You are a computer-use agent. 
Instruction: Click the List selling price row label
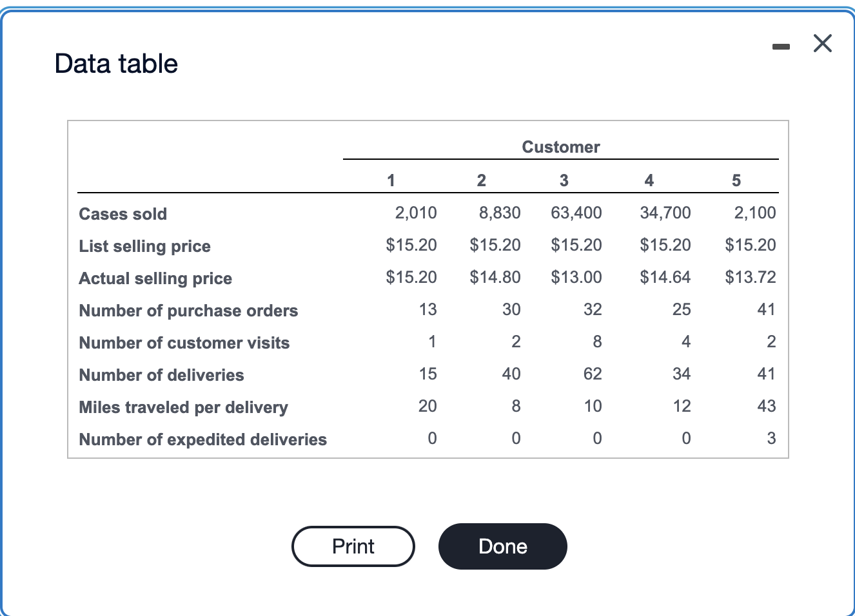click(144, 245)
